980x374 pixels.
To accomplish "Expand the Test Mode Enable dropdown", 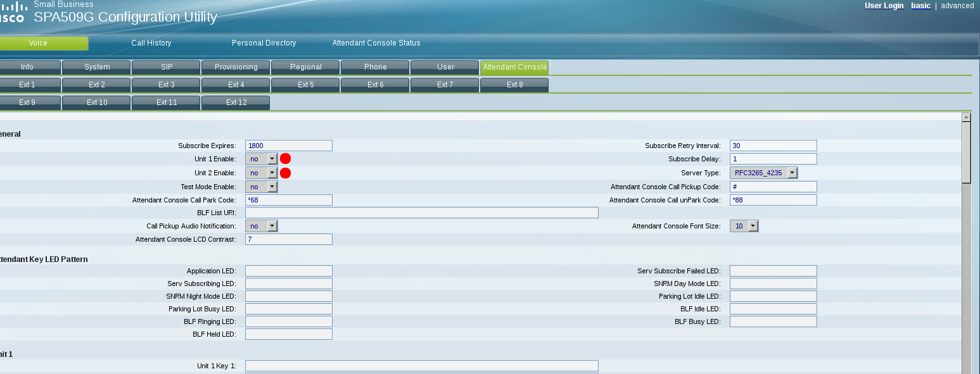I will point(261,187).
